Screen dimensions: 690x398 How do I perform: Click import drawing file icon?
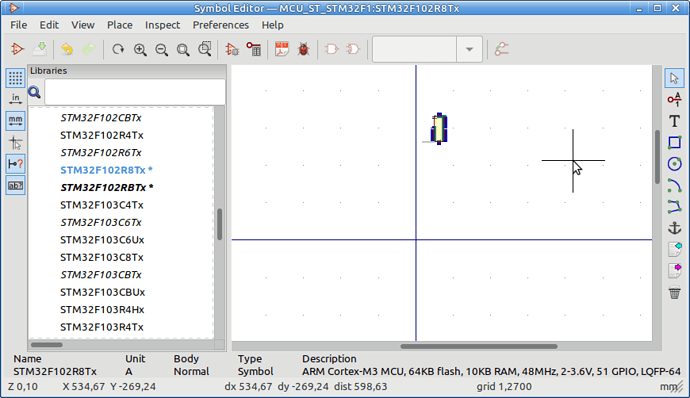point(674,249)
